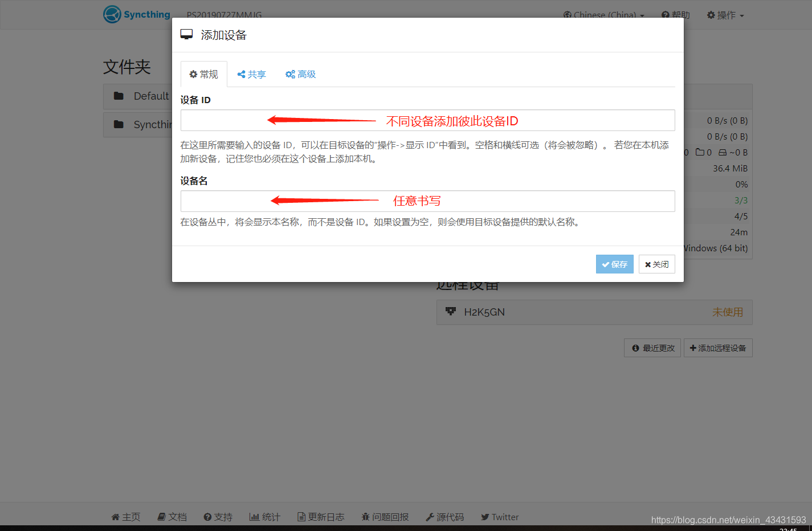Viewport: 812px width, 531px height.
Task: Open the 源代码 source code footer link
Action: tap(445, 517)
